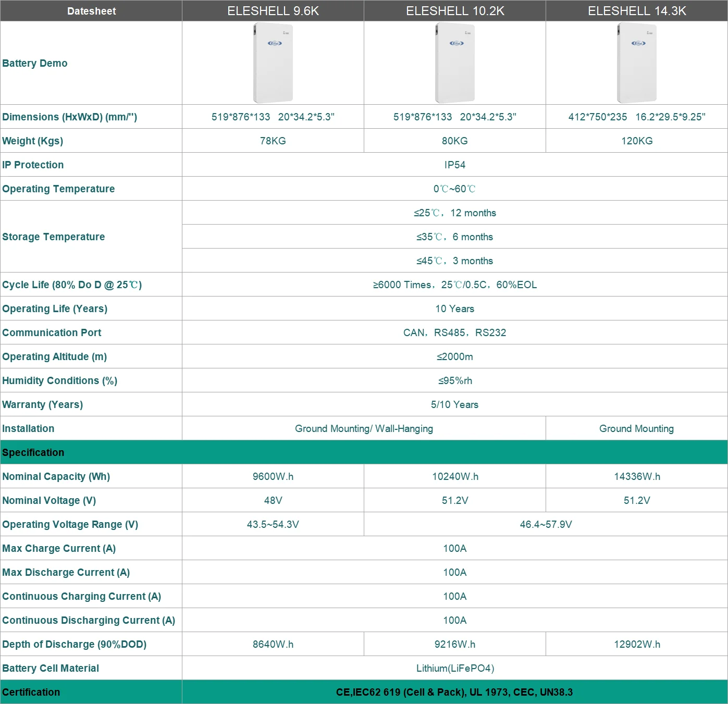Viewport: 728px width, 704px height.
Task: Click the green Specification section bar
Action: 364,452
